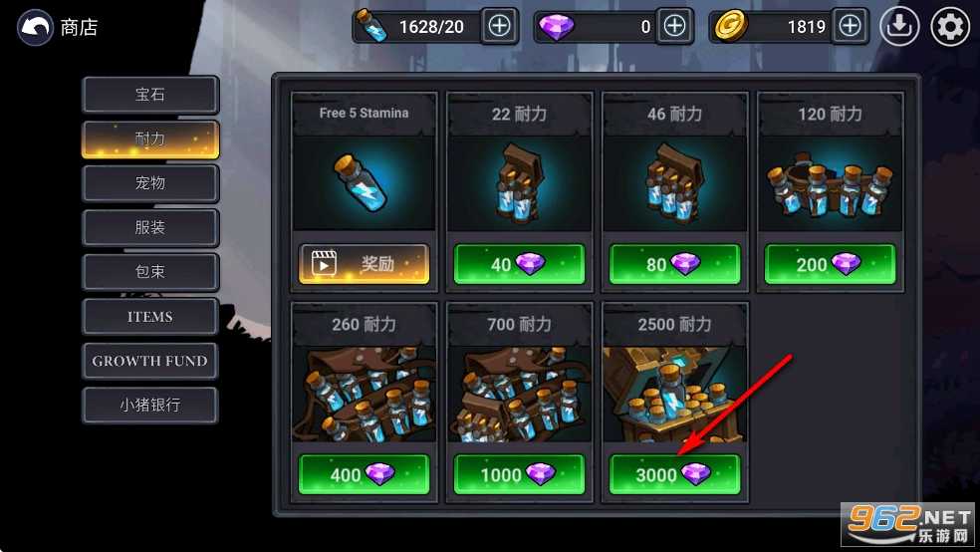This screenshot has width=980, height=552.
Task: Open the 服装 shop tab
Action: pos(150,227)
